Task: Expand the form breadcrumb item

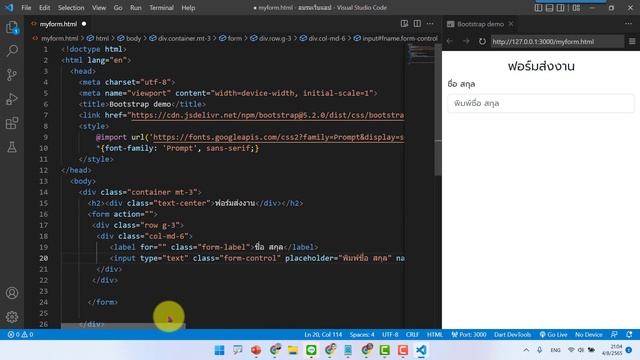Action: tap(234, 38)
